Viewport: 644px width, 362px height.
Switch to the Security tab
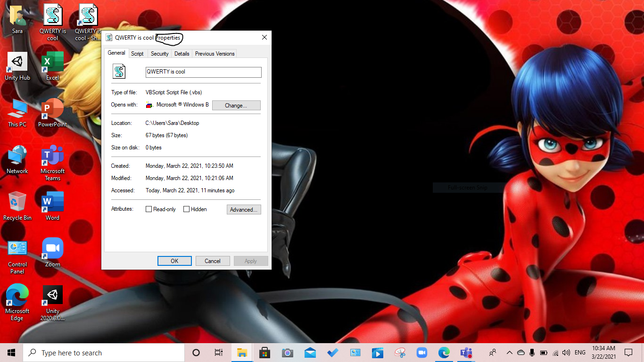coord(160,54)
